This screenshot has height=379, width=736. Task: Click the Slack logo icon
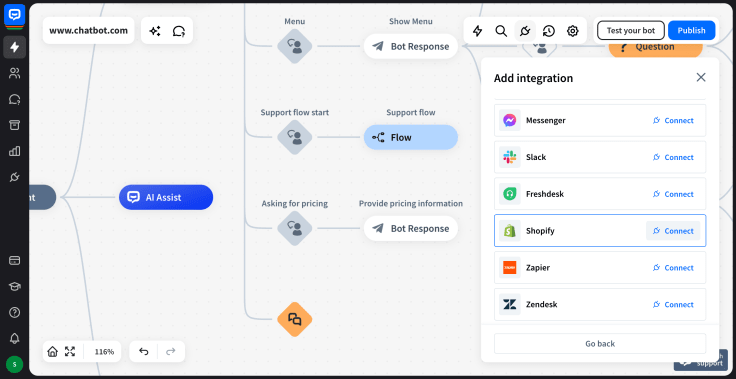(x=509, y=157)
